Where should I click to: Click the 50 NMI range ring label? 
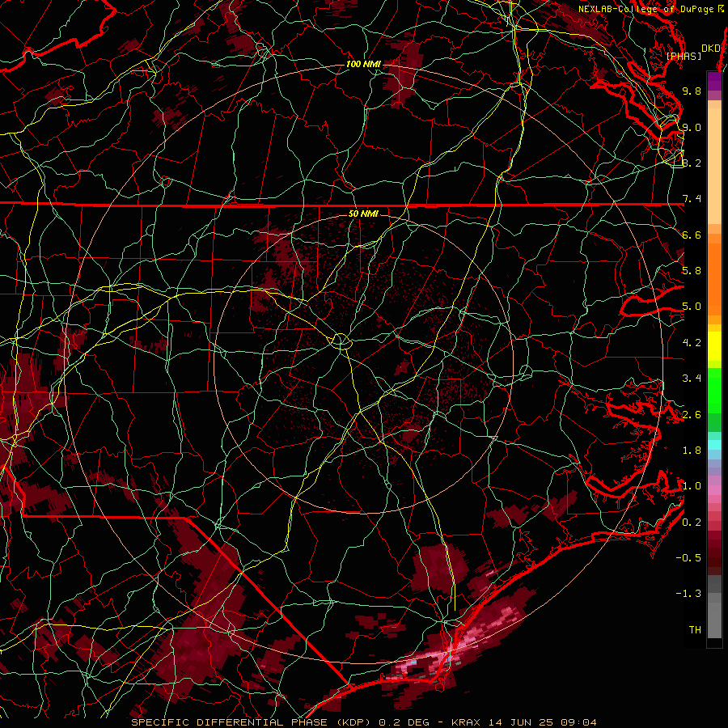(363, 214)
